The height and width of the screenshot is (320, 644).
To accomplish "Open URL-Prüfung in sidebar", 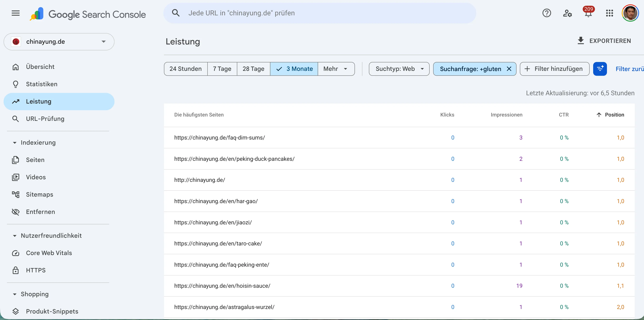I will 59,119.
